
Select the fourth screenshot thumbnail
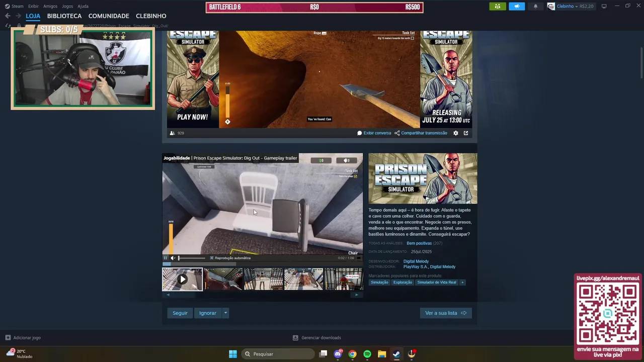tap(303, 279)
